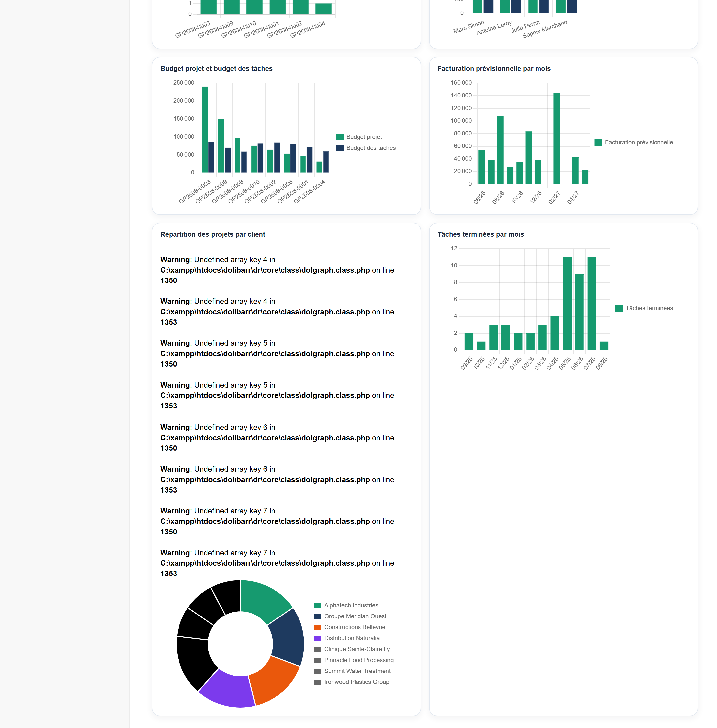This screenshot has width=717, height=728.
Task: Click the 07/26 tâches terminées bar
Action: [x=592, y=303]
